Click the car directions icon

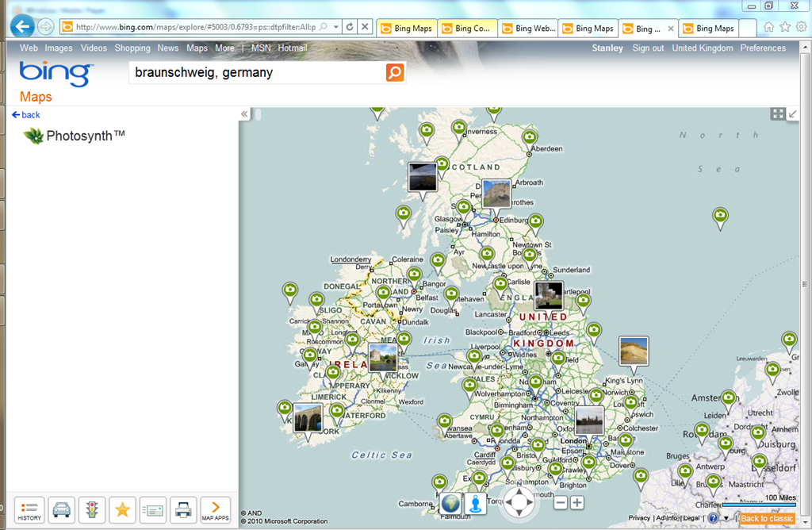(x=61, y=509)
